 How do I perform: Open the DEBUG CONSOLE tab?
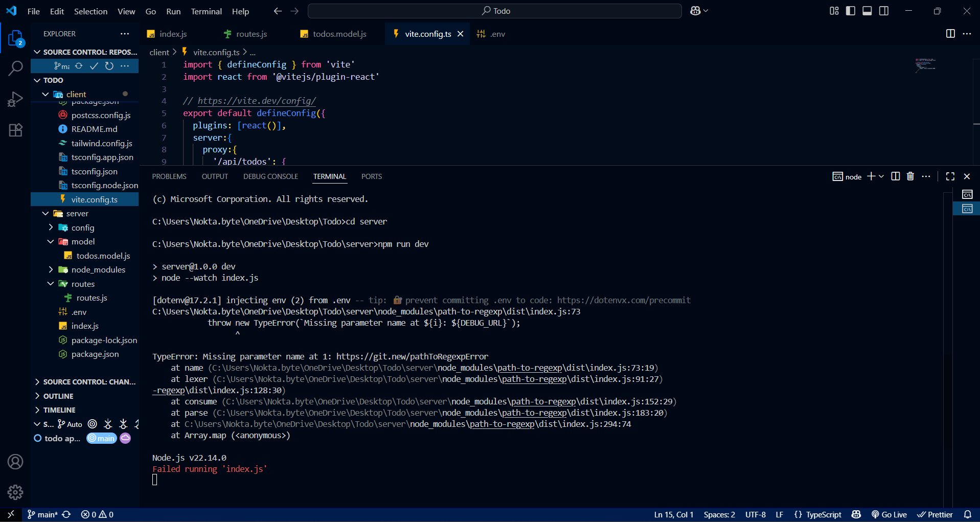point(270,176)
